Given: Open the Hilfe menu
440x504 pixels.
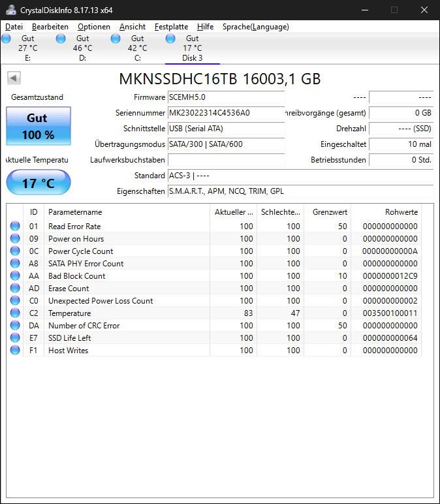Looking at the screenshot, I should point(206,27).
